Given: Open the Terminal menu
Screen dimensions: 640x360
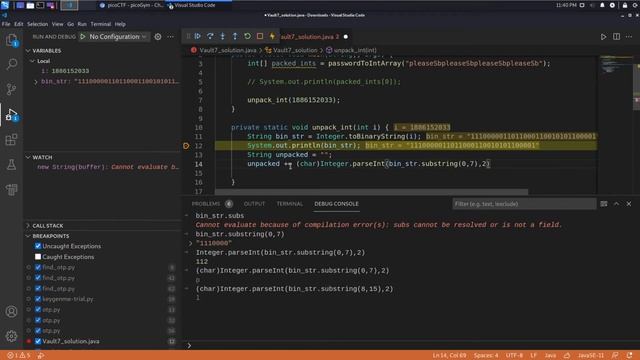Looking at the screenshot, I should click(x=101, y=24).
